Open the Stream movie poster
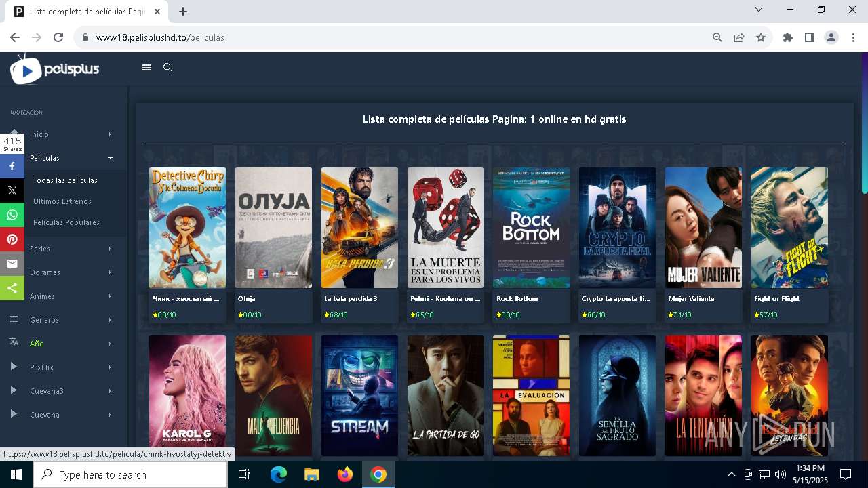This screenshot has height=488, width=868. (359, 396)
